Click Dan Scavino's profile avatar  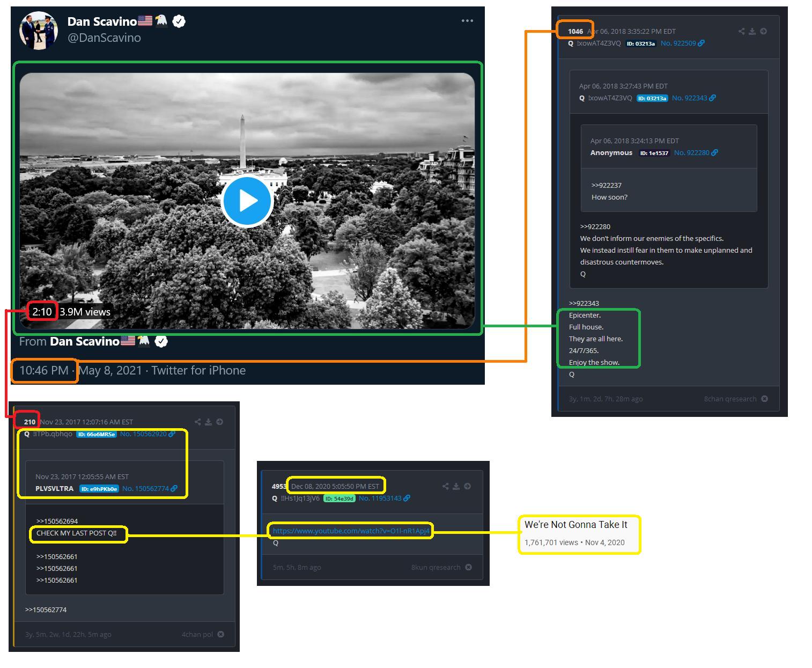39,30
